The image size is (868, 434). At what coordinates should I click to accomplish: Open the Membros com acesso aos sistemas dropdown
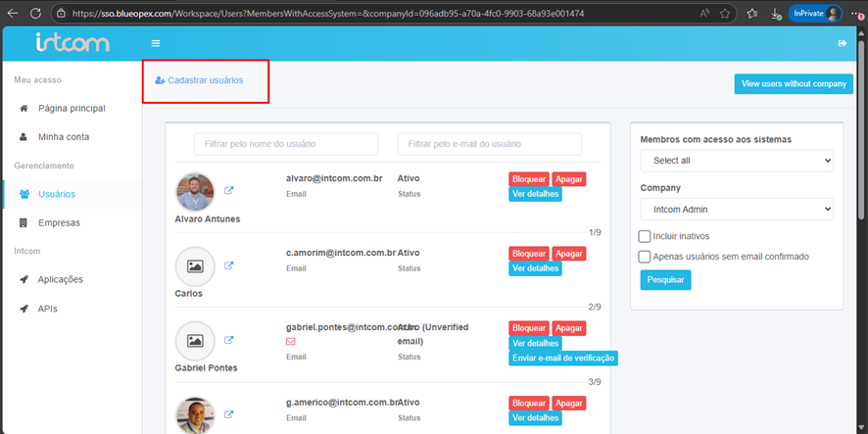click(x=737, y=161)
